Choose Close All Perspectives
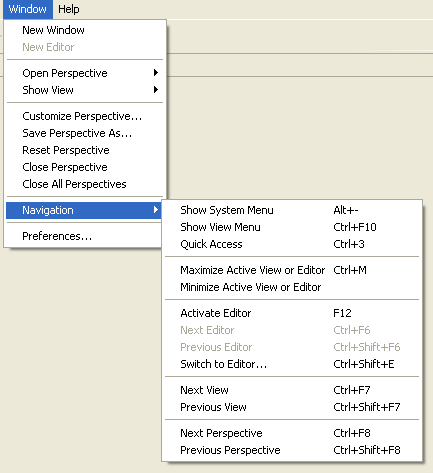 point(85,184)
